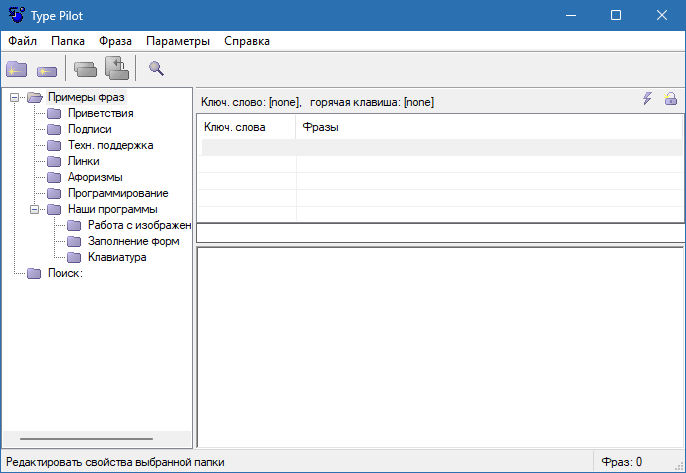
Task: Click folder icon next to Приветствия
Action: [54, 114]
